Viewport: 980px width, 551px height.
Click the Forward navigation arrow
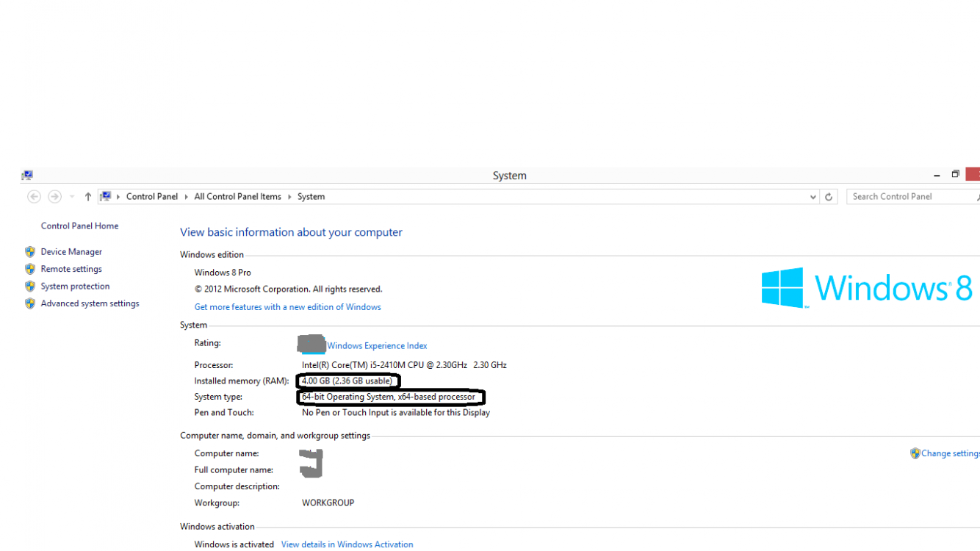[x=54, y=197]
